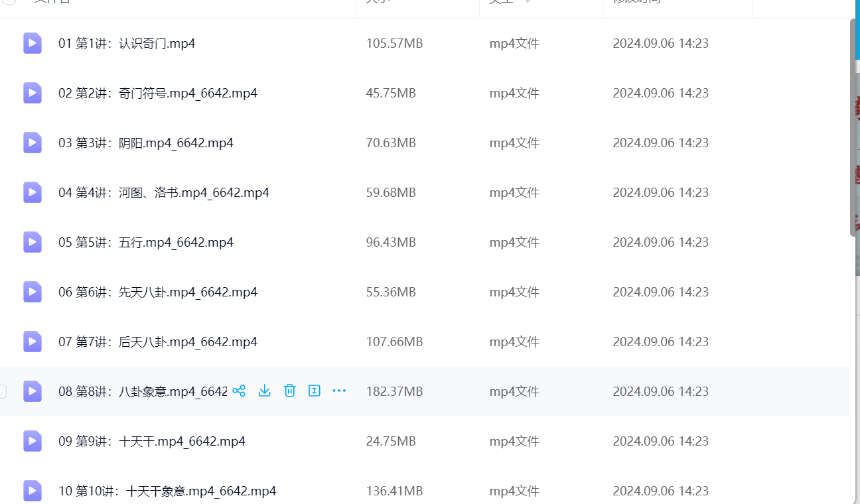
Task: Download the 08 第8讲 八卦象意 file
Action: [x=264, y=391]
